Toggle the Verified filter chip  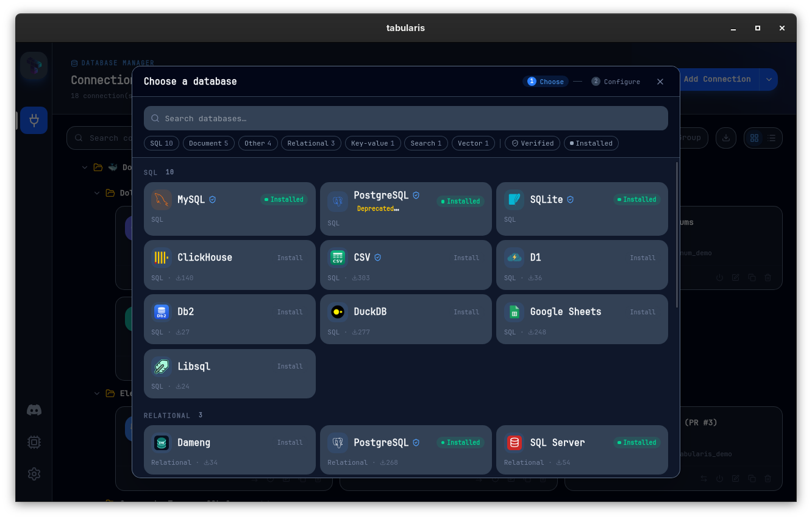533,144
